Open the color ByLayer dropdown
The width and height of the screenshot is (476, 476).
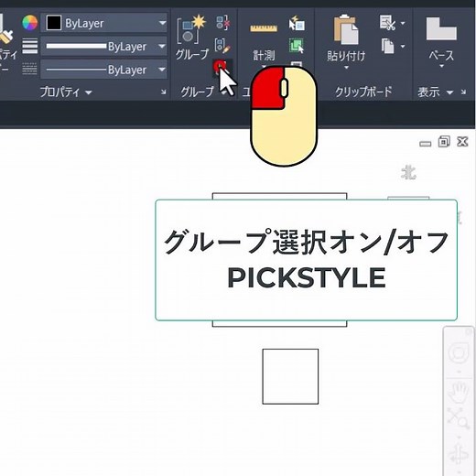pyautogui.click(x=104, y=23)
